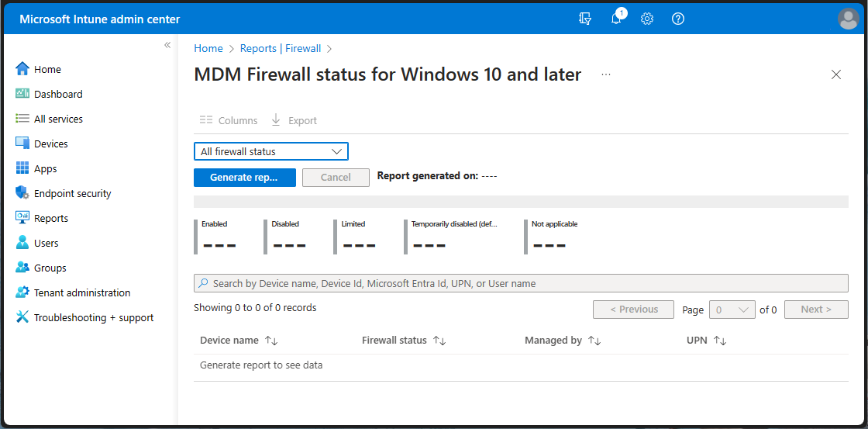The height and width of the screenshot is (429, 868).
Task: Click the Tenant administration gear icon
Action: pos(22,292)
